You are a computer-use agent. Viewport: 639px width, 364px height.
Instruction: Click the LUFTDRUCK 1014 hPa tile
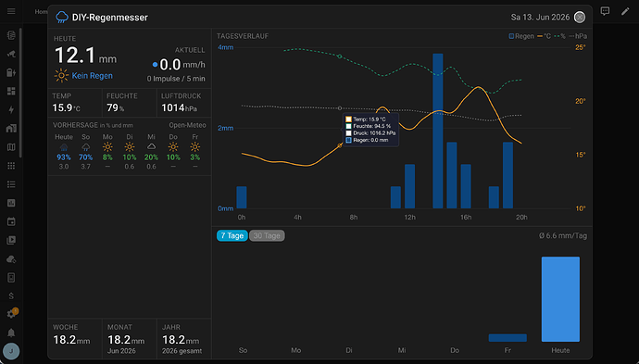[183, 103]
